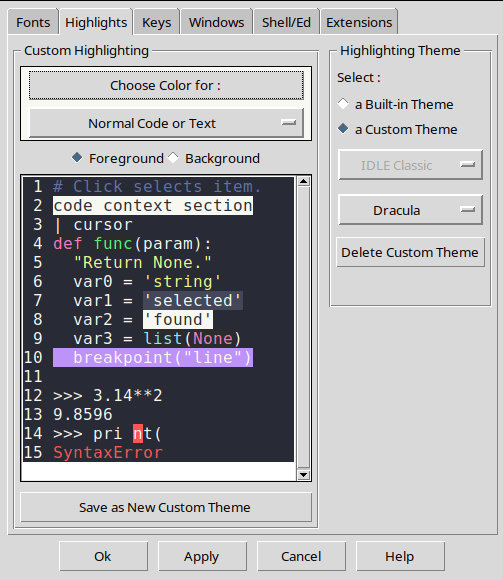This screenshot has height=580, width=503.
Task: Select the comment '# Click selects item.'
Action: tap(157, 186)
